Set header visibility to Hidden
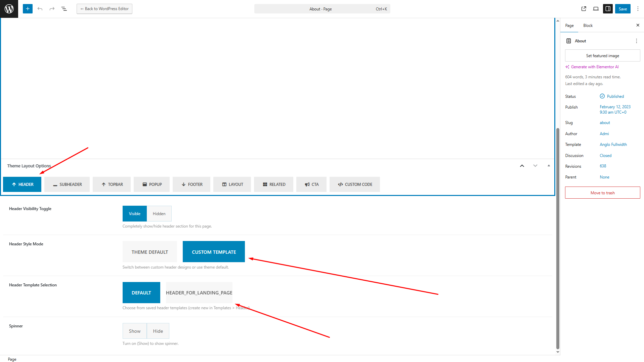 (159, 214)
